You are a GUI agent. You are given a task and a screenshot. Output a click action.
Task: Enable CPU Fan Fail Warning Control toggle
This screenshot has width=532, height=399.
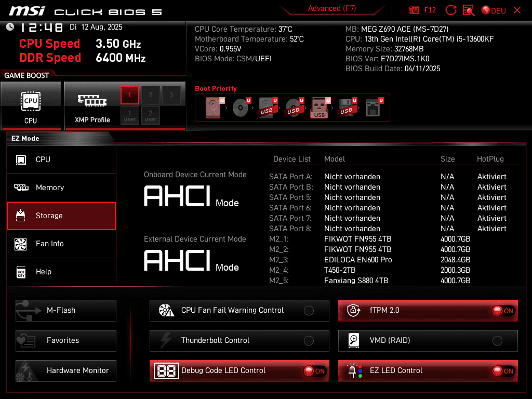coord(309,311)
